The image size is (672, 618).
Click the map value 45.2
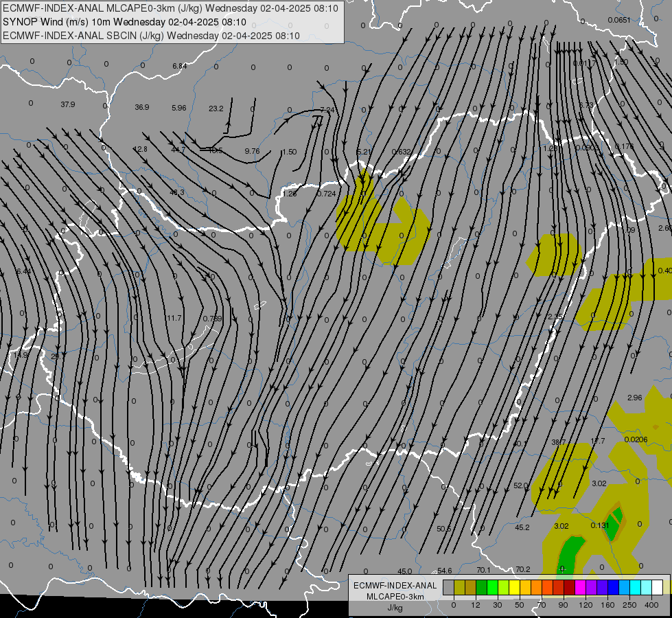522,527
